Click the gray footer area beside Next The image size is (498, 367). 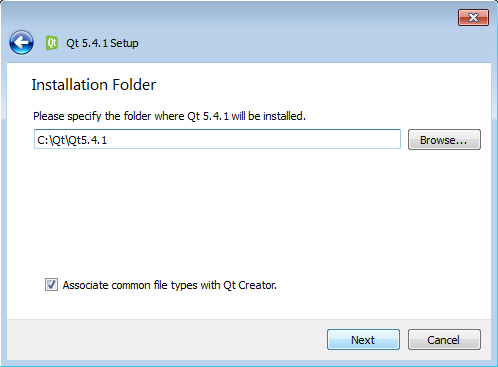point(167,340)
